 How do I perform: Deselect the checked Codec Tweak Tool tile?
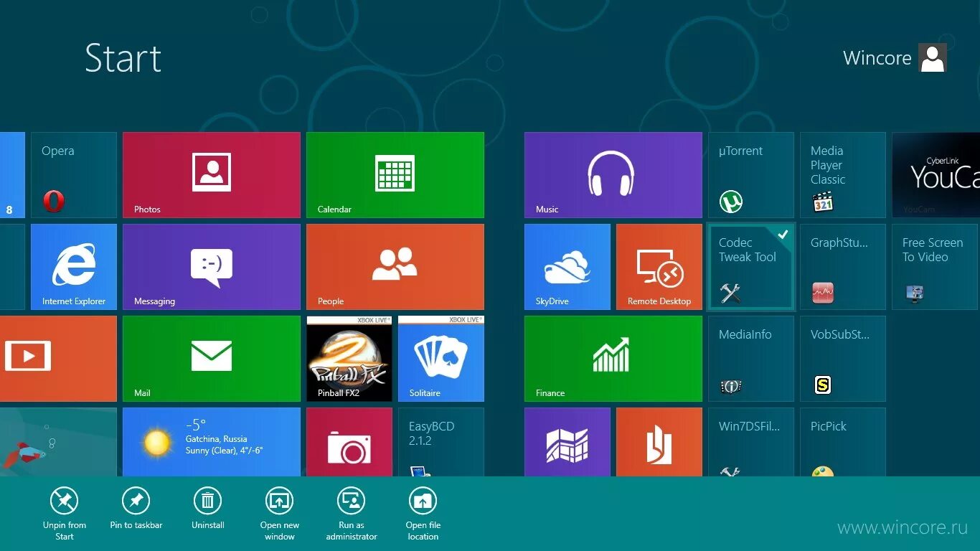751,267
